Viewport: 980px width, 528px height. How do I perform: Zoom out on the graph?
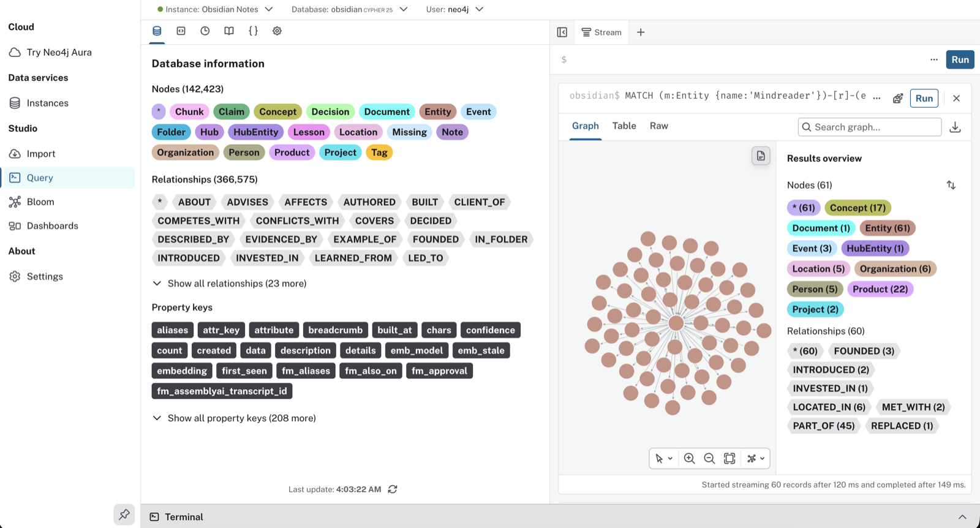pos(709,458)
